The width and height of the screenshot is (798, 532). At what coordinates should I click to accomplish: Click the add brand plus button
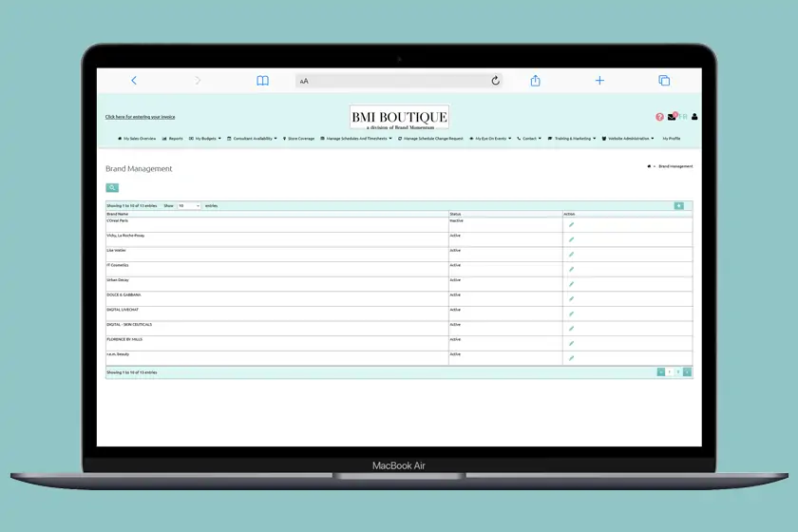point(678,205)
